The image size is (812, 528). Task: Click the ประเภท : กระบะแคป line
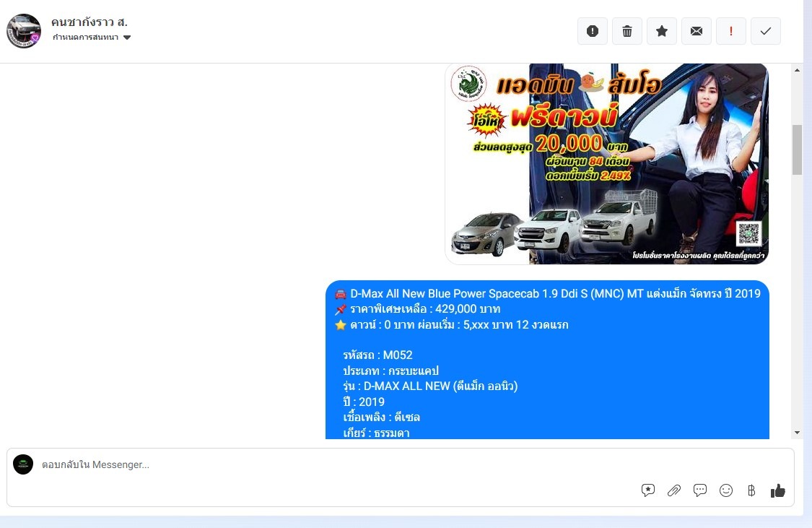click(390, 371)
